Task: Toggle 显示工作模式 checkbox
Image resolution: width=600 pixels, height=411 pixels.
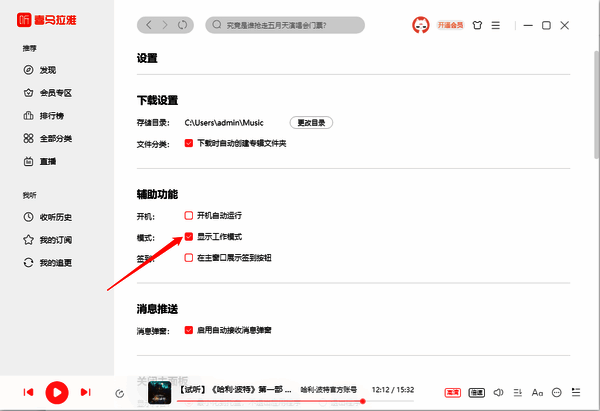Action: pos(189,236)
